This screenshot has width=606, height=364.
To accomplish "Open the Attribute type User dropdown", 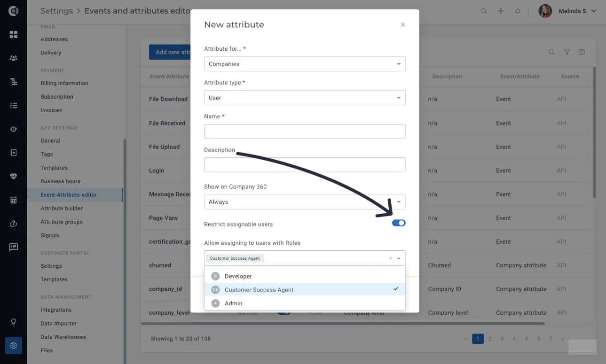I will 305,98.
